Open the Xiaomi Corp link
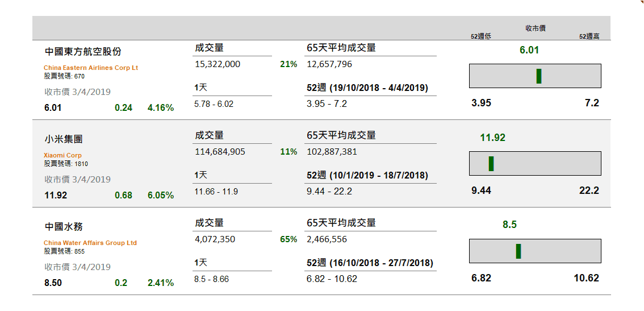This screenshot has width=644, height=311. [x=62, y=155]
